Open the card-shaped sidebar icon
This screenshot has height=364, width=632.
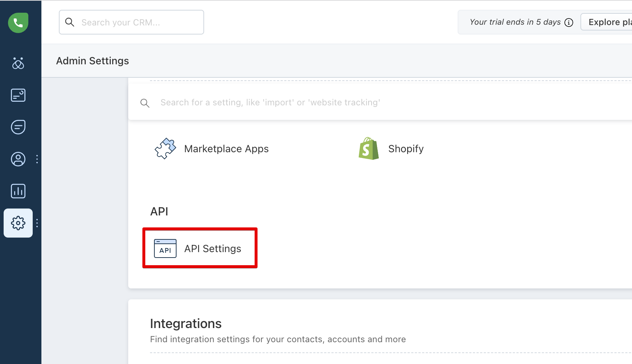coord(18,95)
